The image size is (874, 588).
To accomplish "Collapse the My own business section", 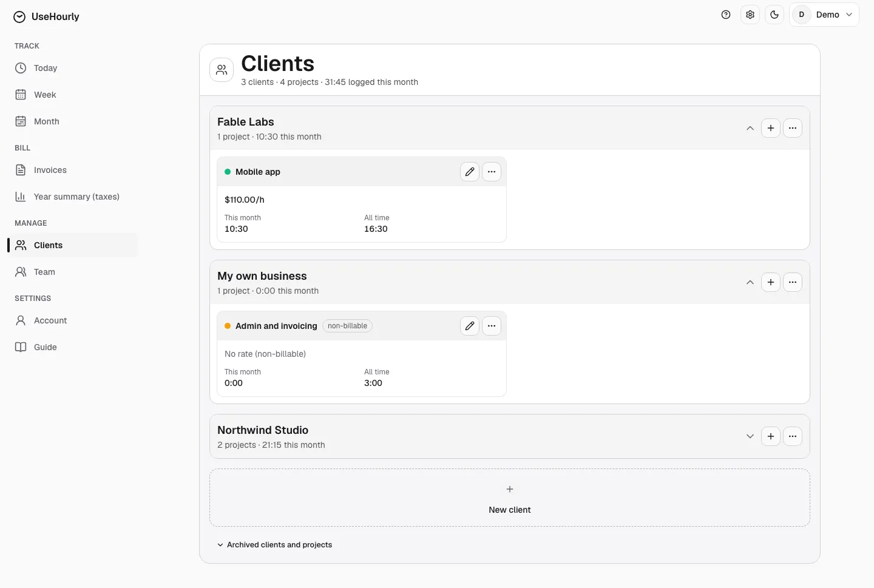I will pos(750,282).
